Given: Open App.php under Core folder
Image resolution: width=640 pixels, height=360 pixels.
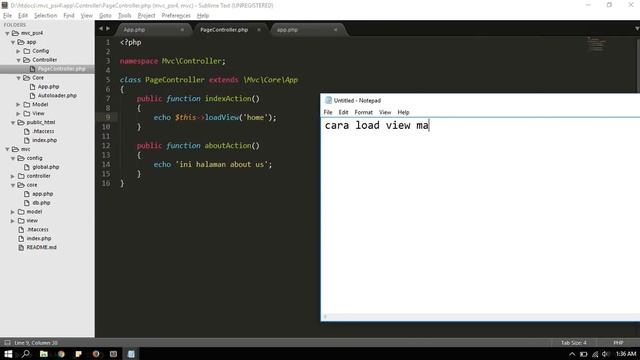Looking at the screenshot, I should pyautogui.click(x=48, y=87).
